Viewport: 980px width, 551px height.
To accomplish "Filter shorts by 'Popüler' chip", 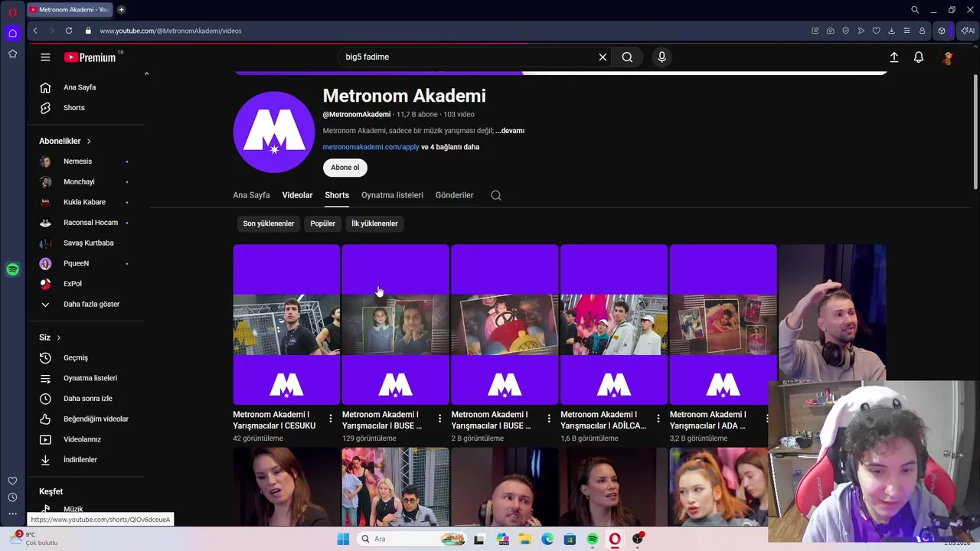I will click(323, 223).
